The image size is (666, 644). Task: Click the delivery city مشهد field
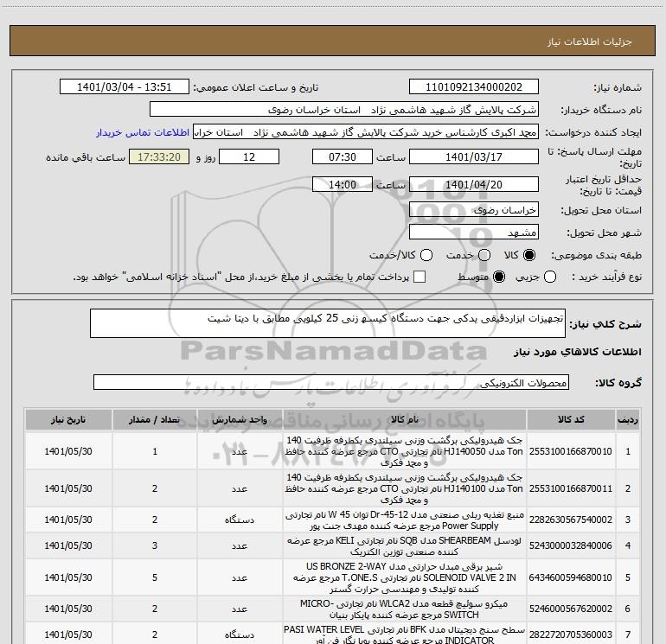473,233
